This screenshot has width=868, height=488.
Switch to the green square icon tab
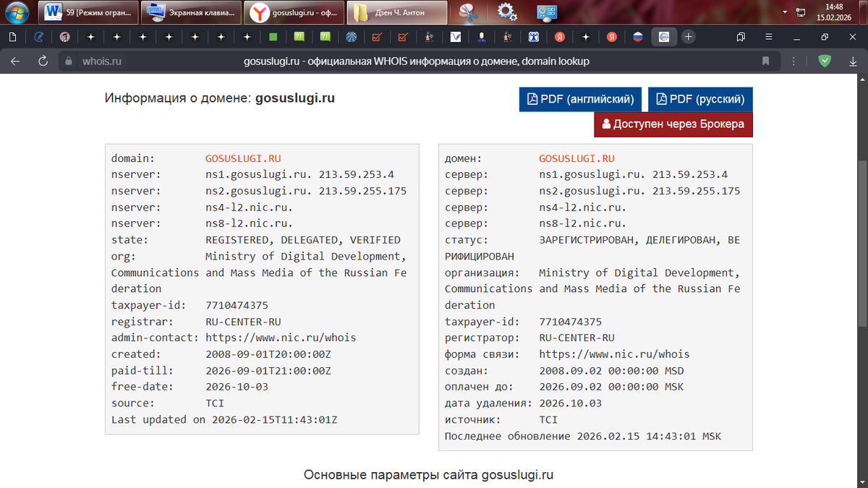273,36
